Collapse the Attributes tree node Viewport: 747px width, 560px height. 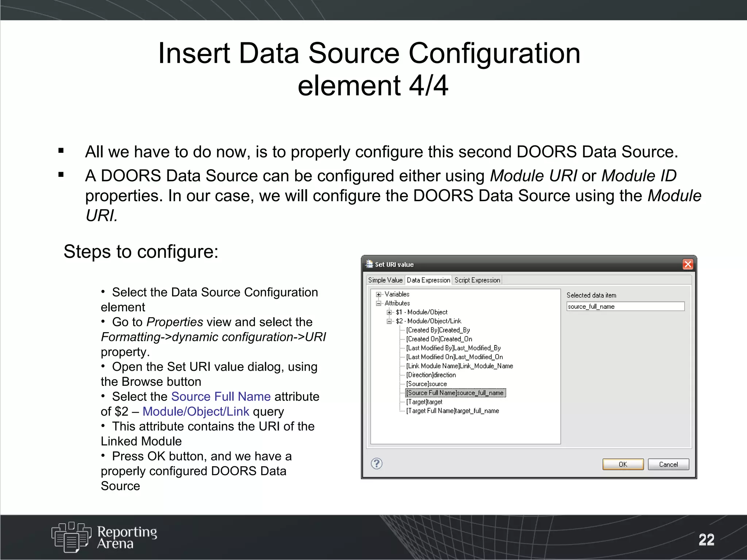379,303
